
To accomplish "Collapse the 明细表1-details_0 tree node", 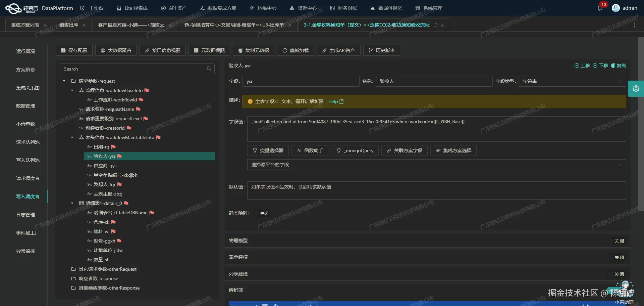I will pyautogui.click(x=71, y=203).
